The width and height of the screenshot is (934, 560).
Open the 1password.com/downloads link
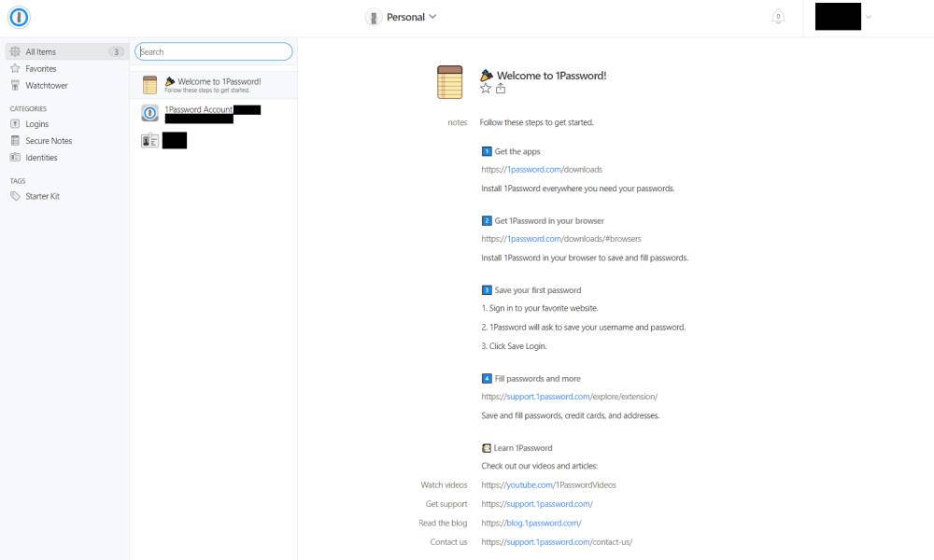pos(542,170)
